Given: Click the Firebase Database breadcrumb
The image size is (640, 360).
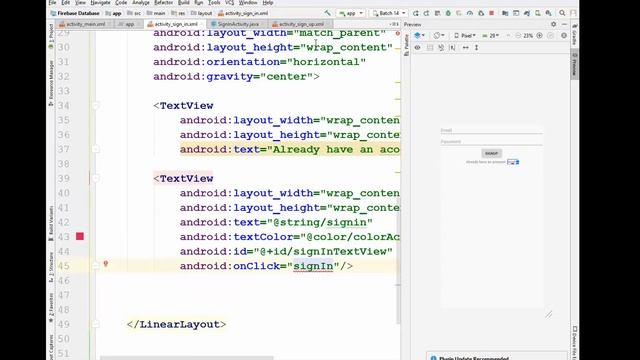Looking at the screenshot, I should (x=75, y=13).
